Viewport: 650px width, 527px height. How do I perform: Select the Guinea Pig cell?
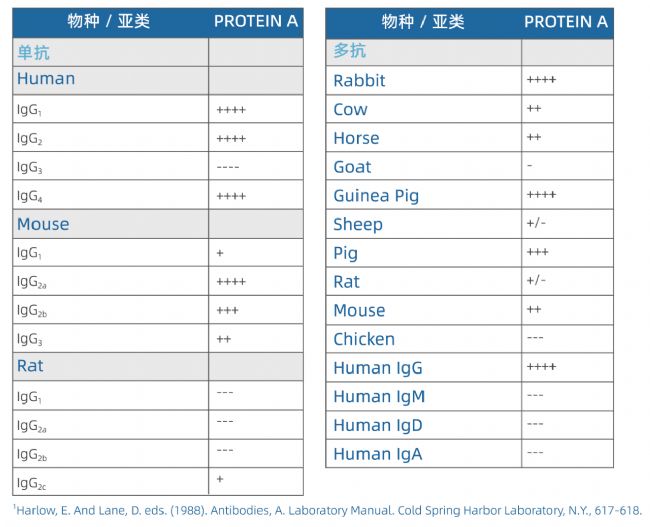375,196
